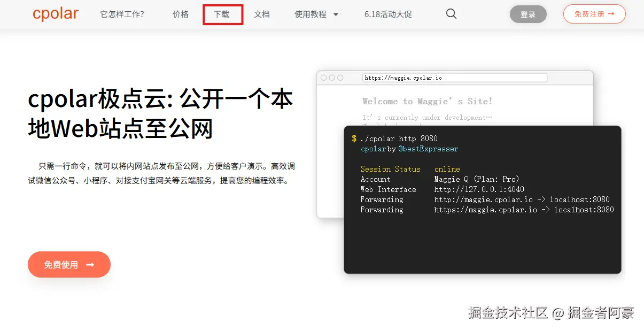This screenshot has width=644, height=330.
Task: Click the https://maggie.cpolar.io -> localhost:8080 line
Action: click(x=524, y=210)
